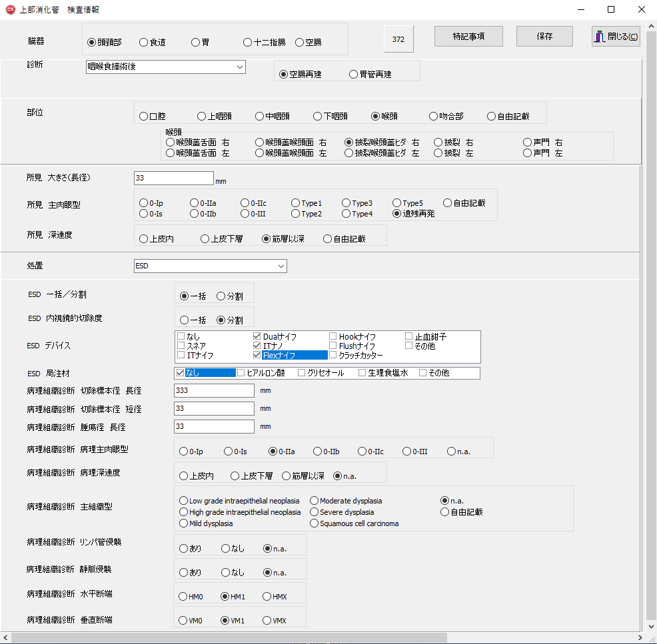This screenshot has width=657, height=644.
Task: Click the 切除標本径 長径 input field
Action: [x=214, y=391]
